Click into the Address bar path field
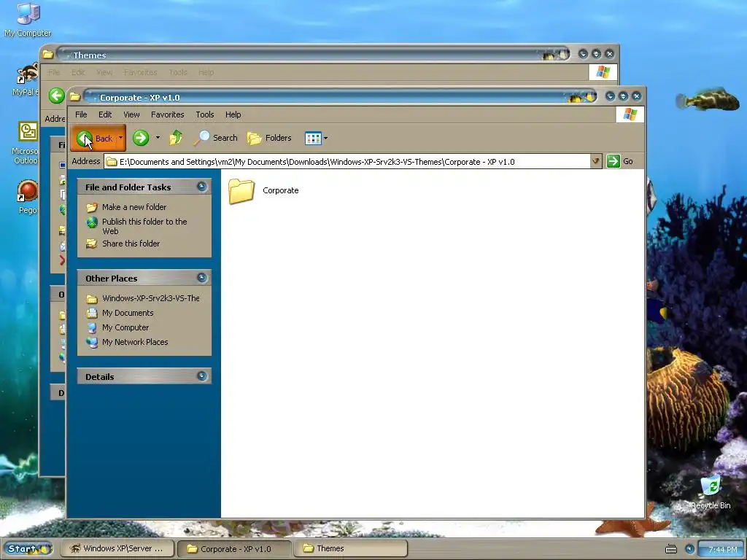This screenshot has height=560, width=747. point(347,161)
